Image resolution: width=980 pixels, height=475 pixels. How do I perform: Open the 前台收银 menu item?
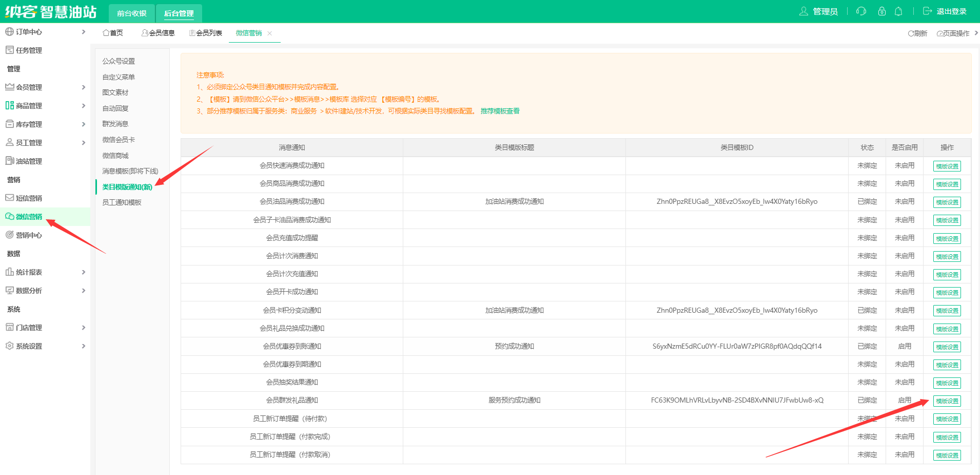(x=132, y=13)
